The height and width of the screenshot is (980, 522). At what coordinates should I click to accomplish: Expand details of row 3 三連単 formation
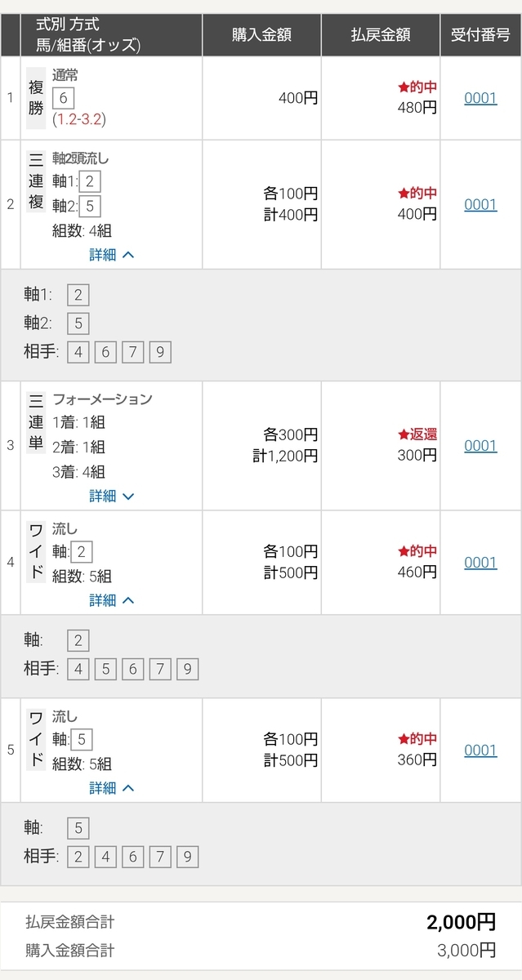click(x=112, y=496)
